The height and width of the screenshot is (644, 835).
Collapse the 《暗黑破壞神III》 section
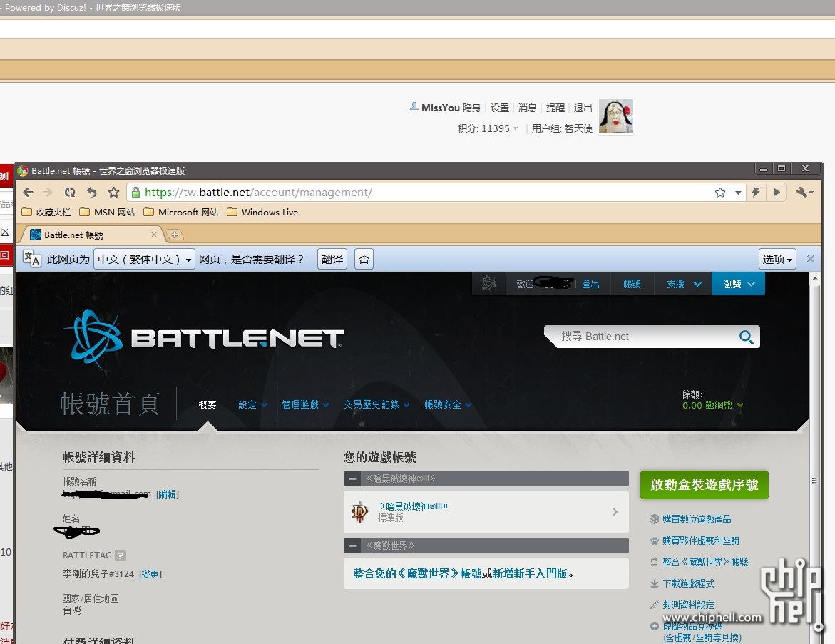click(x=352, y=479)
